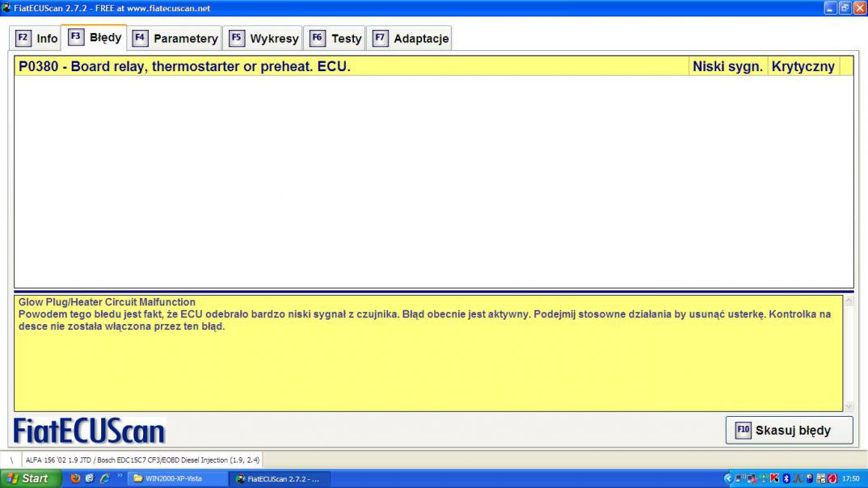
Task: Click the description panel scroll up arrow
Action: click(848, 301)
